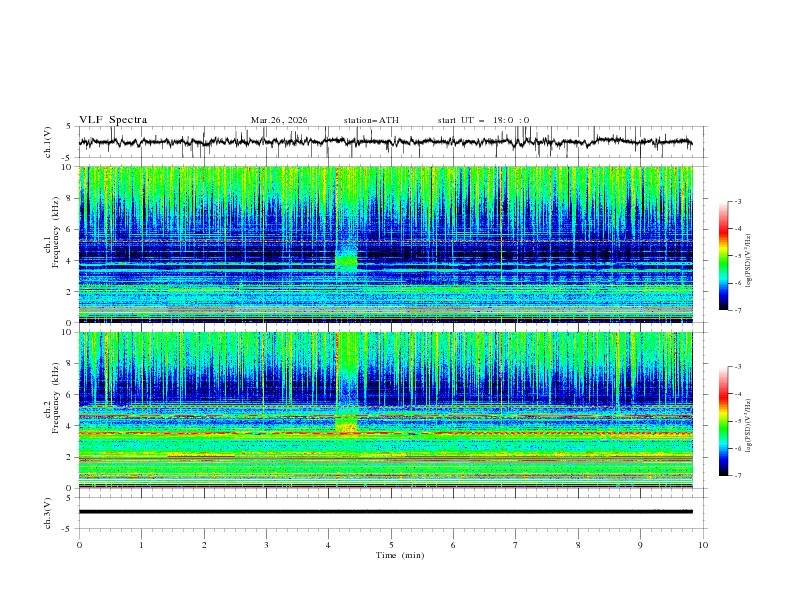Select the 'Mar.26, 2026' date text

click(279, 120)
